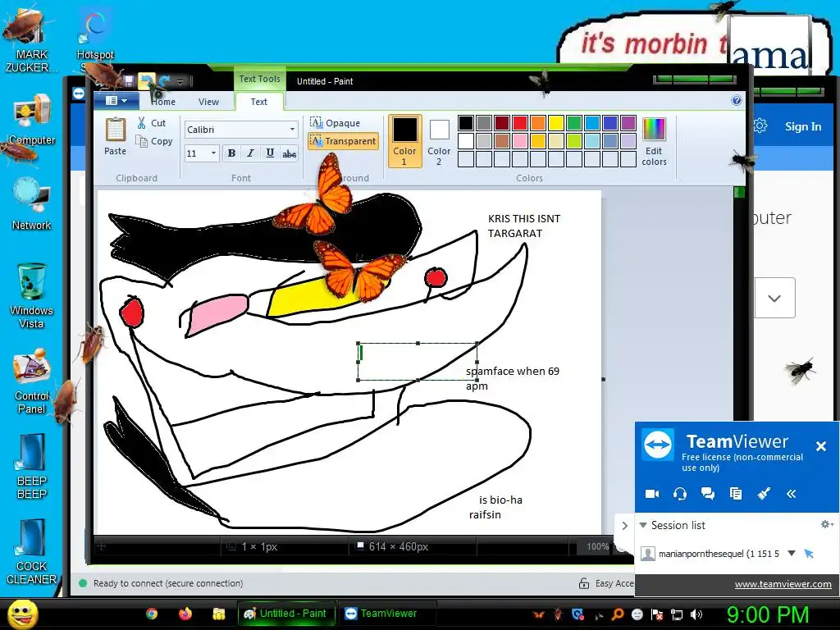Screen dimensions: 840x630
Task: Pick the purple color swatch
Action: [628, 123]
